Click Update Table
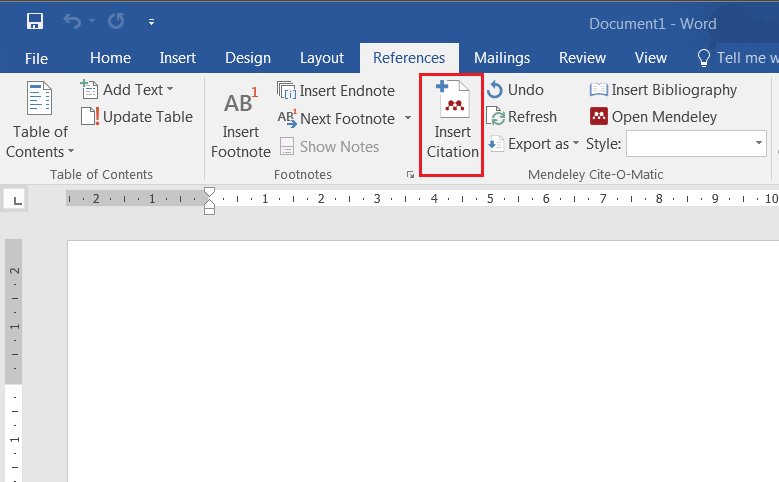Screen dimensions: 779x482 pyautogui.click(x=136, y=117)
